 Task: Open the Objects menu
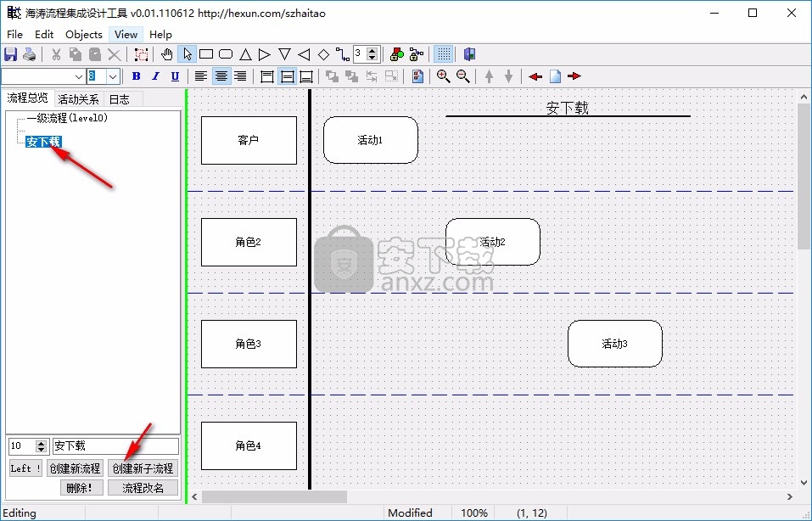(84, 35)
